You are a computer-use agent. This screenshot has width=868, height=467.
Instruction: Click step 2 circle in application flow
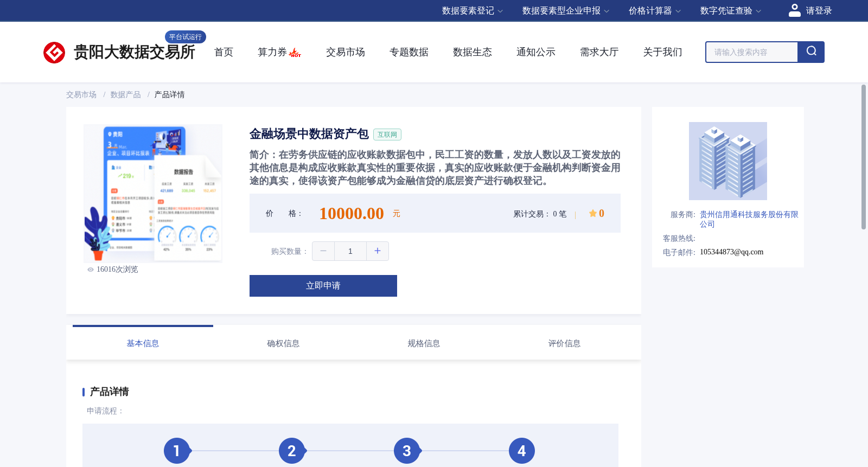292,451
